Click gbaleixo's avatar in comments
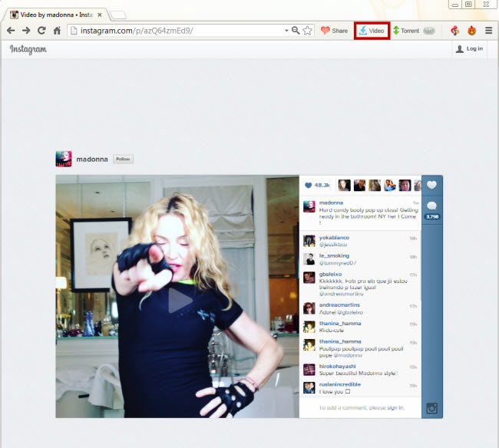 click(309, 278)
